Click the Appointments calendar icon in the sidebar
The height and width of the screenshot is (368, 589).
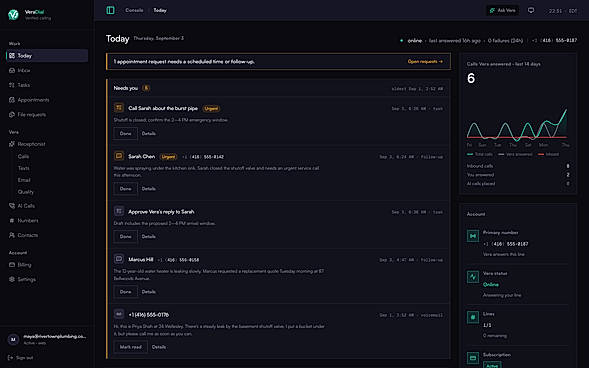(x=12, y=100)
